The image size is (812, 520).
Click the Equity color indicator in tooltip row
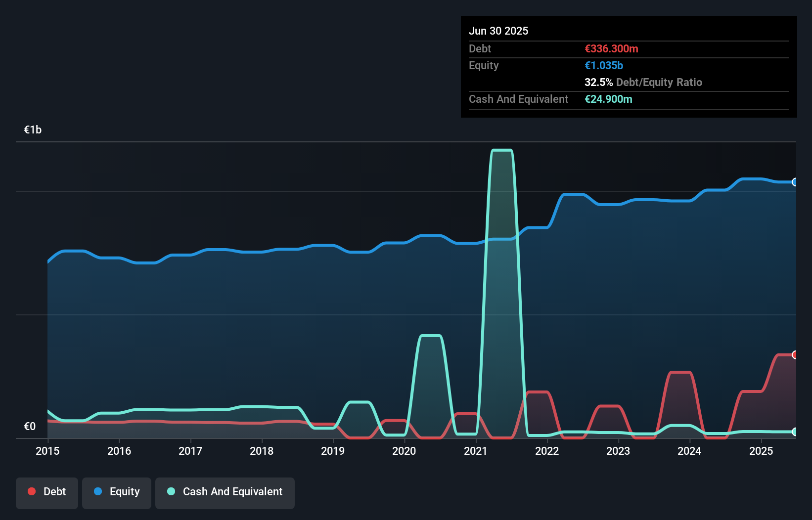point(603,65)
